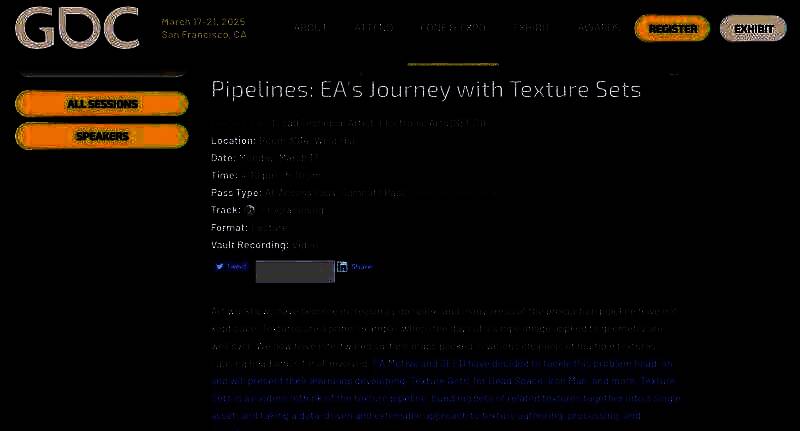Screen dimensions: 800x431
Task: Open the About navigation menu
Action: pyautogui.click(x=311, y=29)
